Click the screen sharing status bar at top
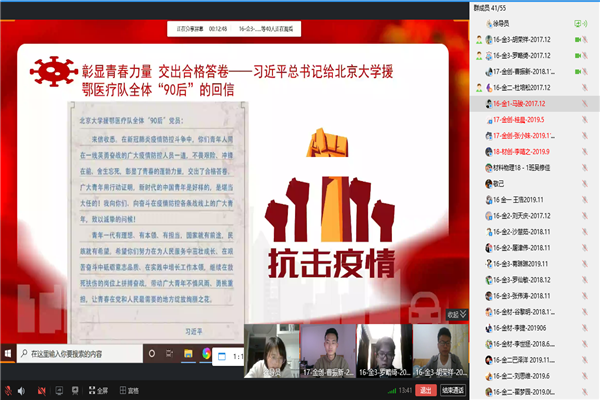 [x=234, y=29]
